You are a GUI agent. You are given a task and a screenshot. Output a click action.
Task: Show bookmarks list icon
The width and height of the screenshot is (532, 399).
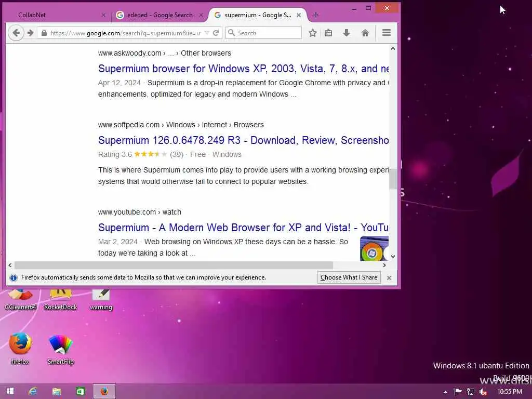coord(328,33)
